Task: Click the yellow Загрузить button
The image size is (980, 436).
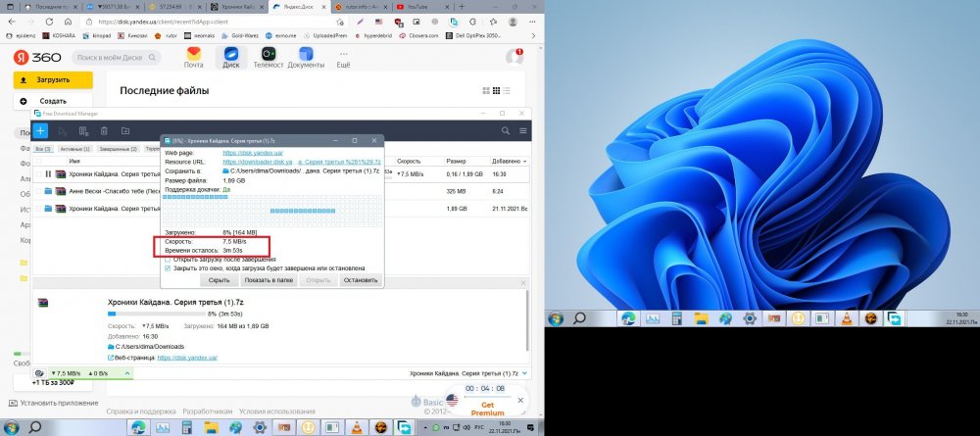Action: click(x=54, y=79)
